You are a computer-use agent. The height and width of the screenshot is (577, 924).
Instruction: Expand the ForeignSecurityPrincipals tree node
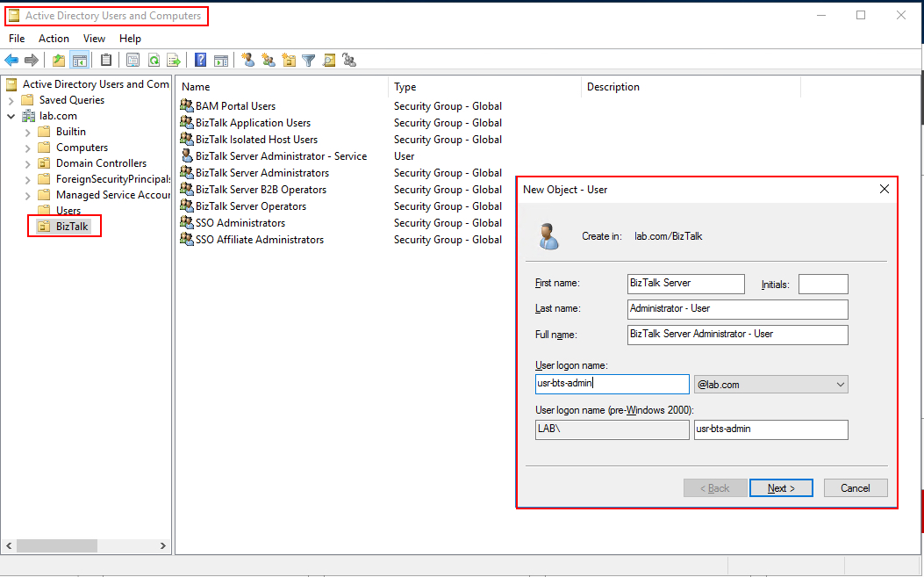click(28, 179)
